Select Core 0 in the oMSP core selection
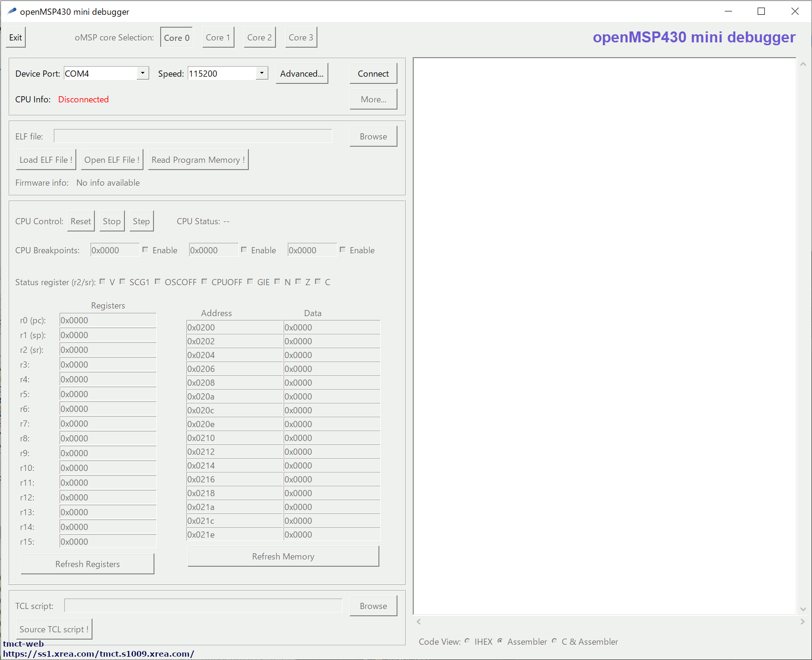The image size is (812, 660). (x=177, y=38)
